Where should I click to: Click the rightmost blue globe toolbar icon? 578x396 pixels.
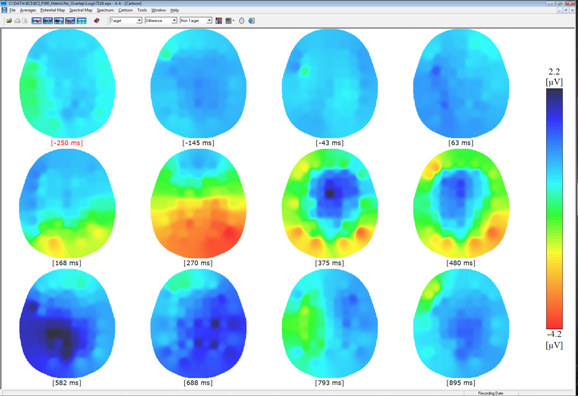click(251, 21)
